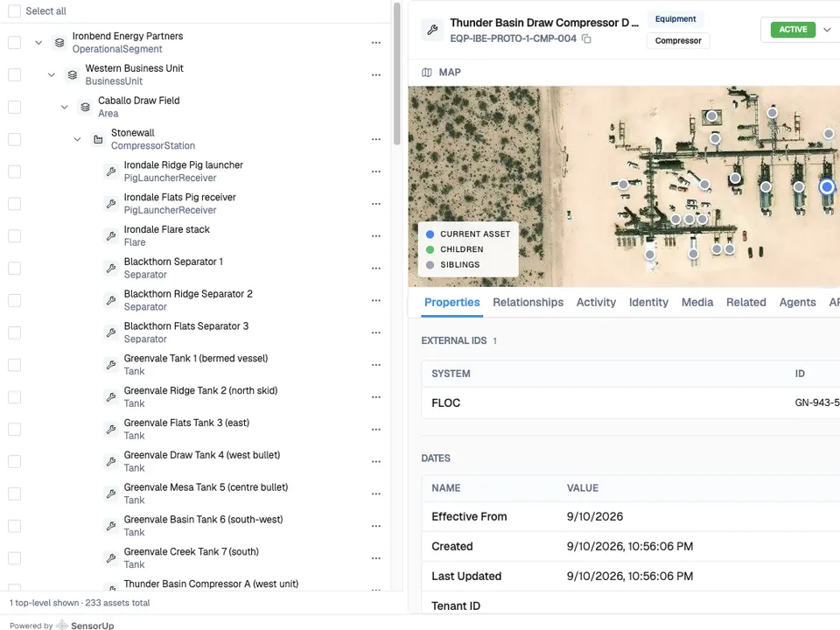840x630 pixels.
Task: Check the Greenvale Tank 1 (bermed vessel) checkbox
Action: pos(15,365)
